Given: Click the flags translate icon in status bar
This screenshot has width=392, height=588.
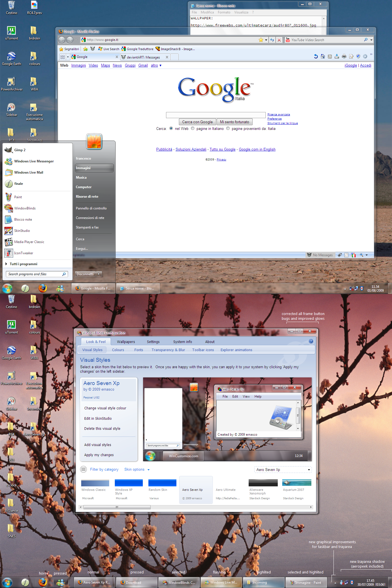Looking at the screenshot, I should point(353,255).
